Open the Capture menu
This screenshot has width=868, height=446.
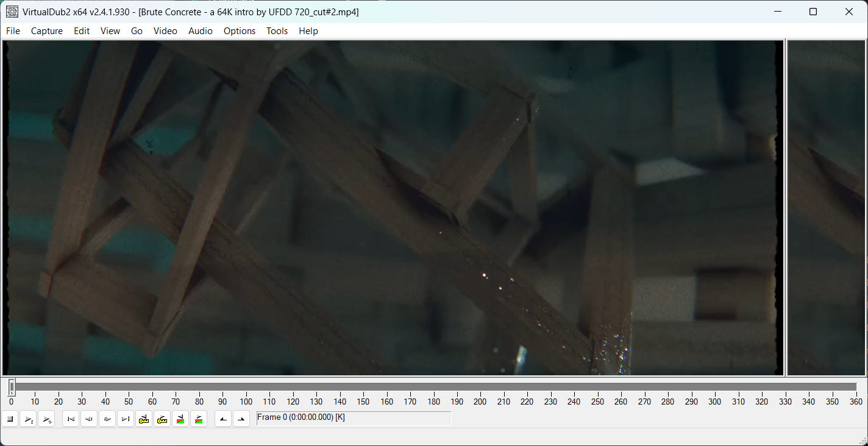click(x=47, y=31)
